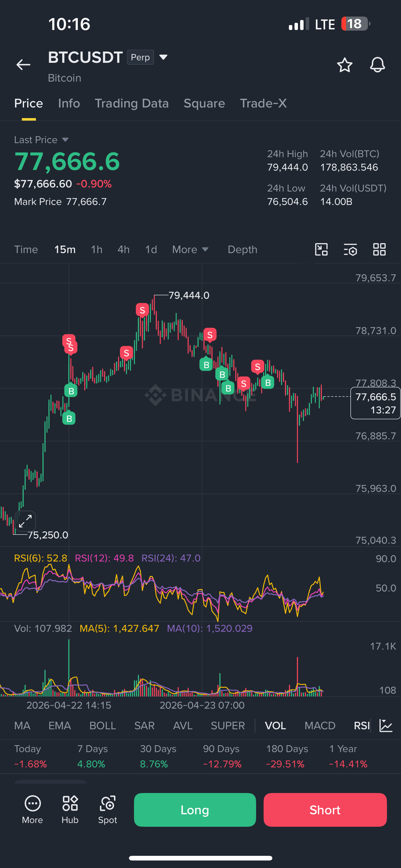The width and height of the screenshot is (401, 868).
Task: Tap the back arrow
Action: click(x=23, y=65)
